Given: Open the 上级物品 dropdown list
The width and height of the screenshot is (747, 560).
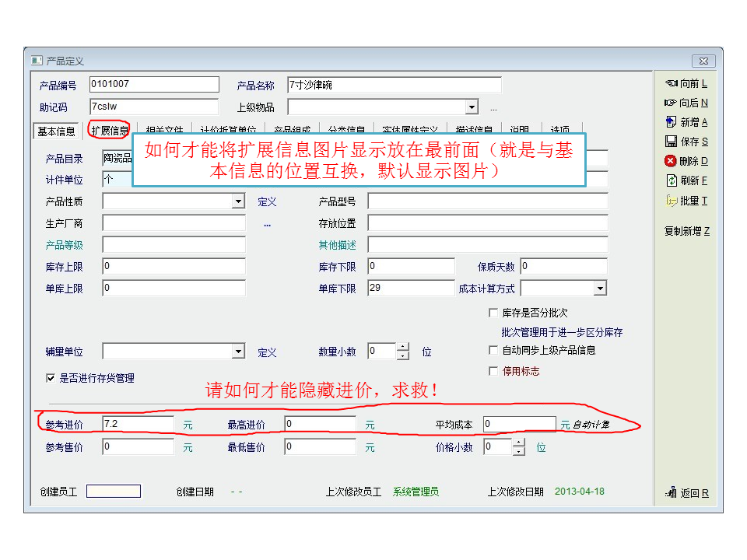Looking at the screenshot, I should click(x=472, y=107).
